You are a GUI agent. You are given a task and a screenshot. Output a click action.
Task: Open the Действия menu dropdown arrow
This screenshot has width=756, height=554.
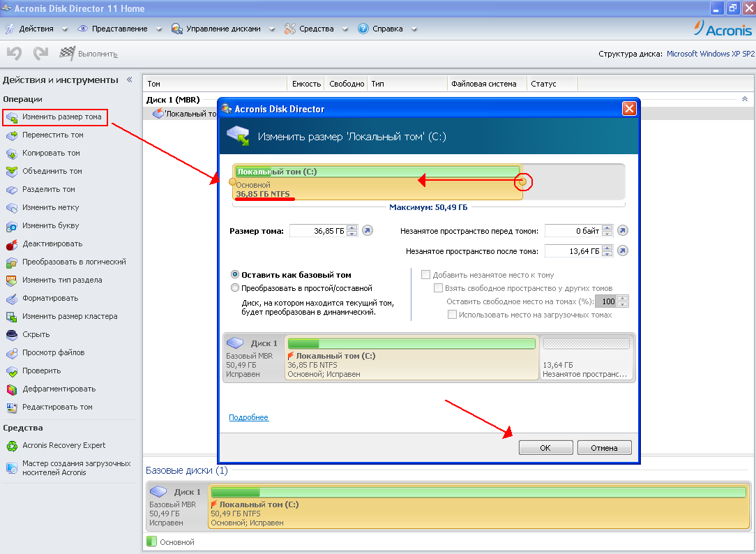click(65, 29)
